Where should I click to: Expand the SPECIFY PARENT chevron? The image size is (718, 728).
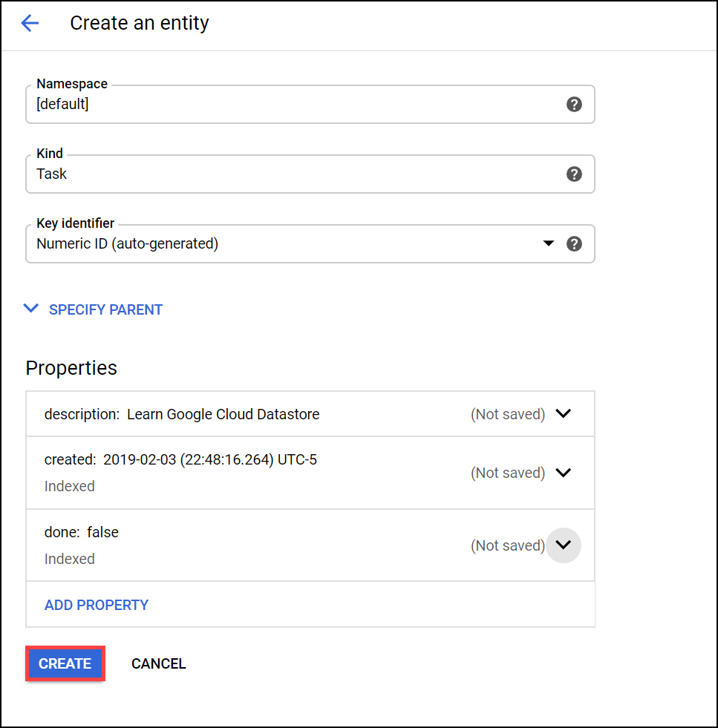pos(31,308)
